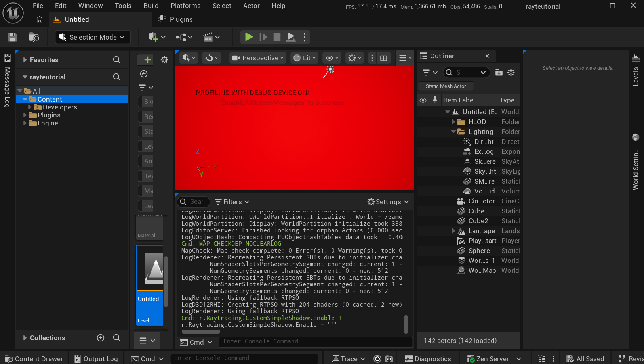Expand the Perspective viewport type dropdown
The image size is (644, 364).
(258, 58)
